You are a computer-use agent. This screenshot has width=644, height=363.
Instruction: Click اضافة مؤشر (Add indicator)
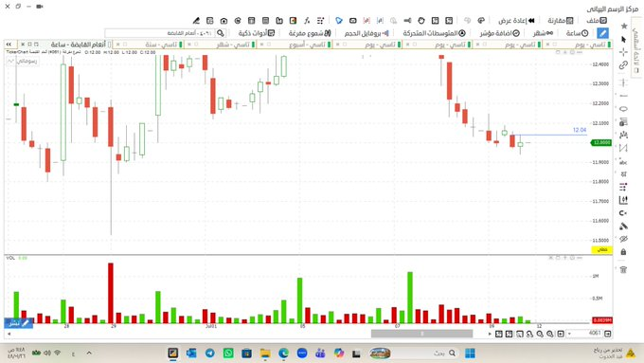[x=499, y=33]
